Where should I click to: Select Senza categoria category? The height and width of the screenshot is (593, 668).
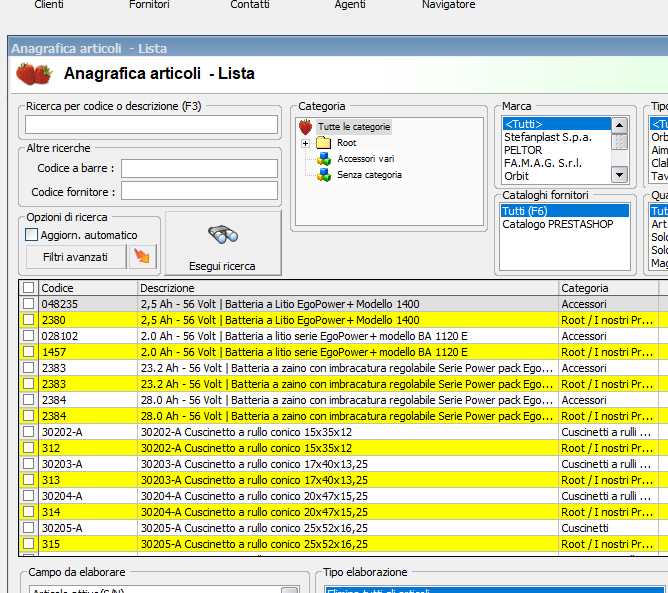pyautogui.click(x=369, y=175)
